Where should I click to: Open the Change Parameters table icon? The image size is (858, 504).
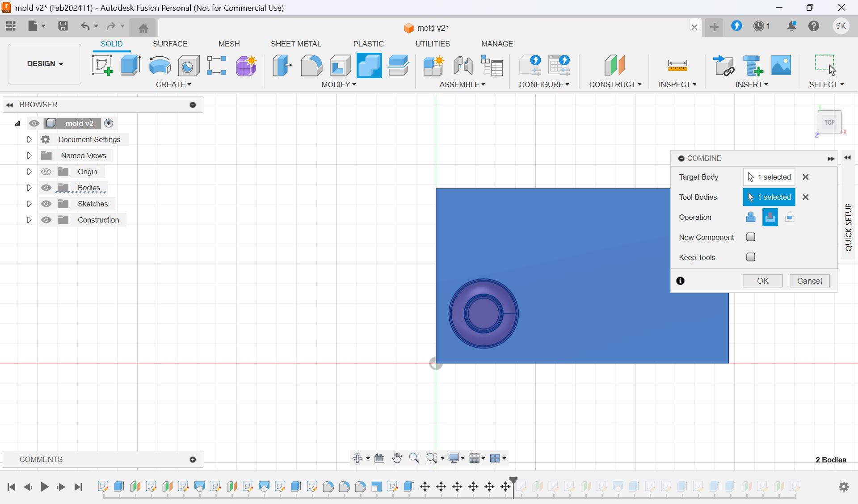(492, 65)
